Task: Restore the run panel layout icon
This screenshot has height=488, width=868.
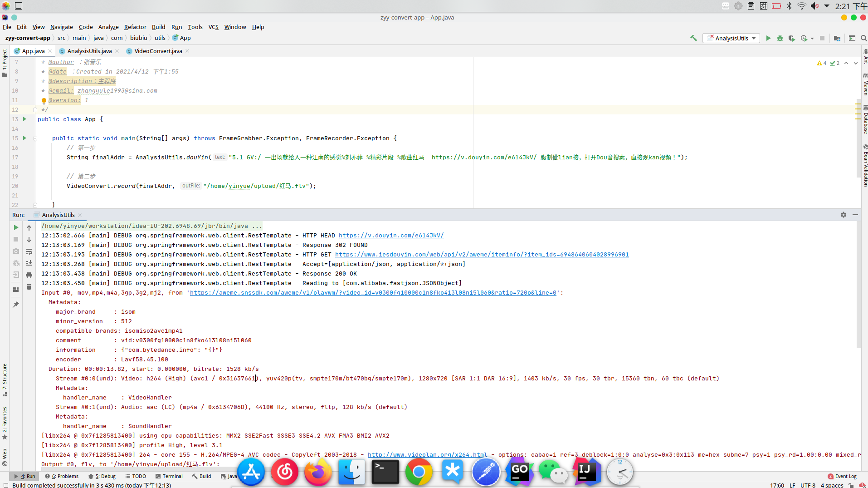Action: [x=16, y=289]
